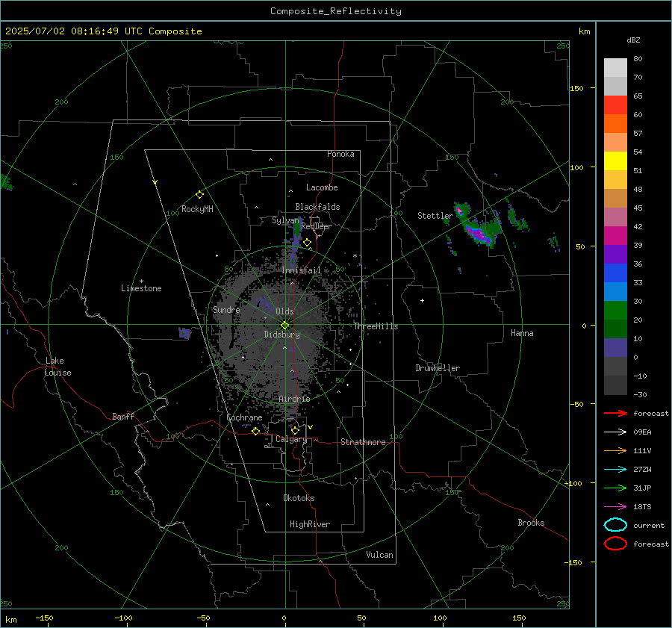
Task: Click the Okotoks town label
Action: 299,498
